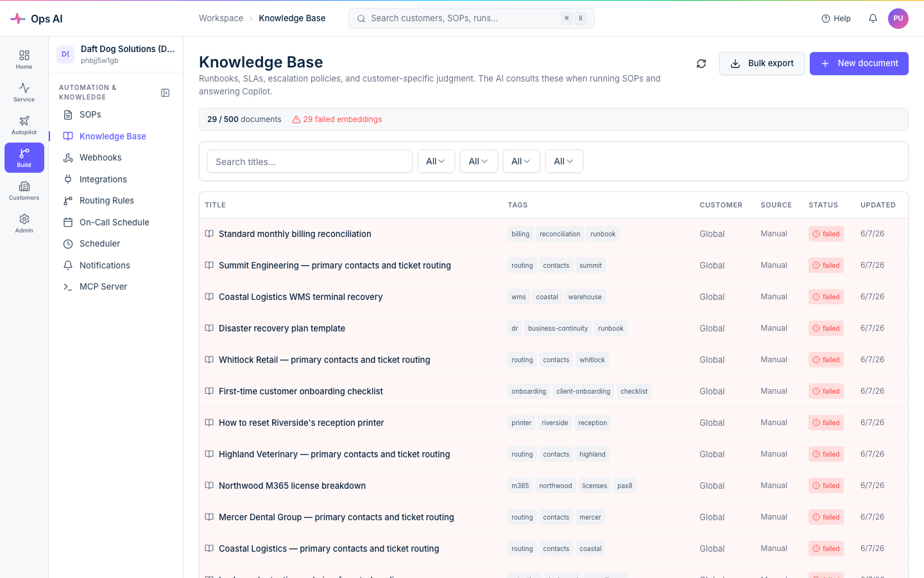
Task: Click the On-Call Schedule calendar icon
Action: 68,222
